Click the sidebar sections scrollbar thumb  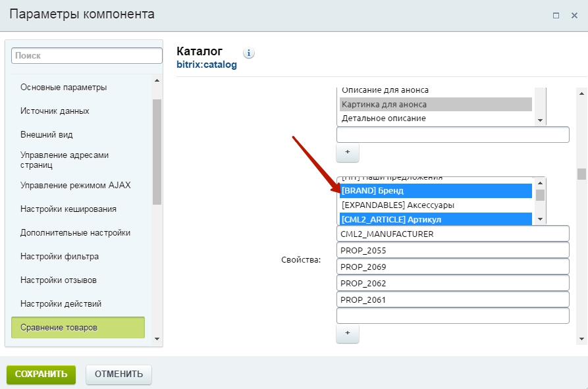pyautogui.click(x=157, y=152)
